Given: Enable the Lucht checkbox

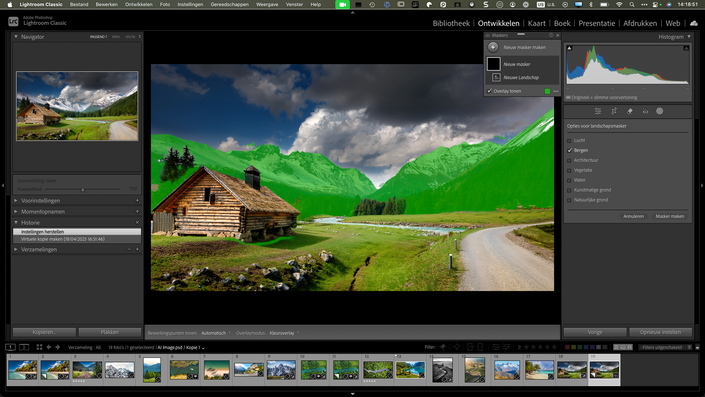Looking at the screenshot, I should tap(569, 141).
